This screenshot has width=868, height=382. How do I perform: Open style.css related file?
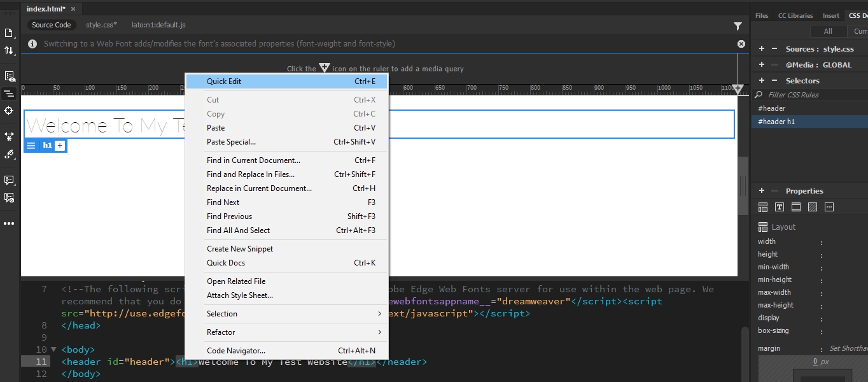[x=102, y=25]
